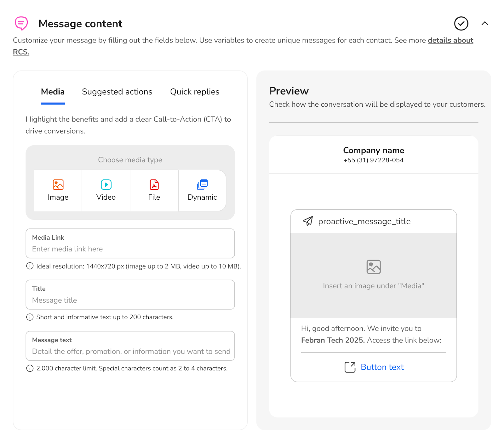
Task: Focus the Title input field
Action: [130, 300]
